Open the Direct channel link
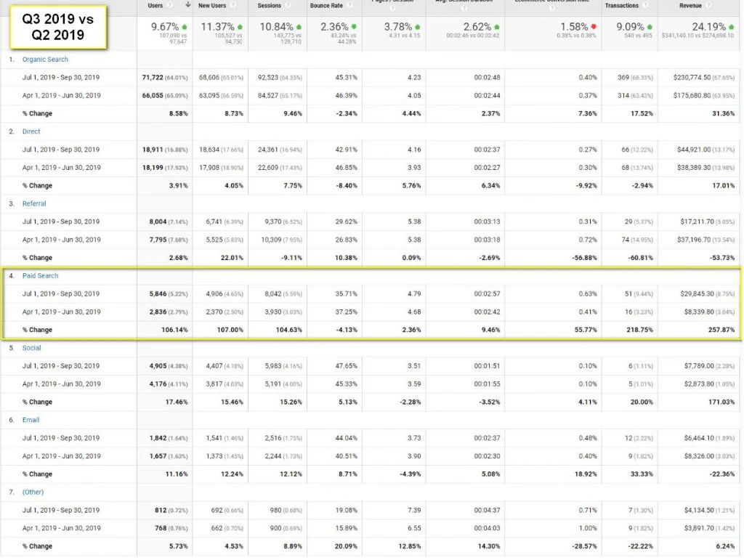Screen dimensions: 744x560 pyautogui.click(x=31, y=131)
